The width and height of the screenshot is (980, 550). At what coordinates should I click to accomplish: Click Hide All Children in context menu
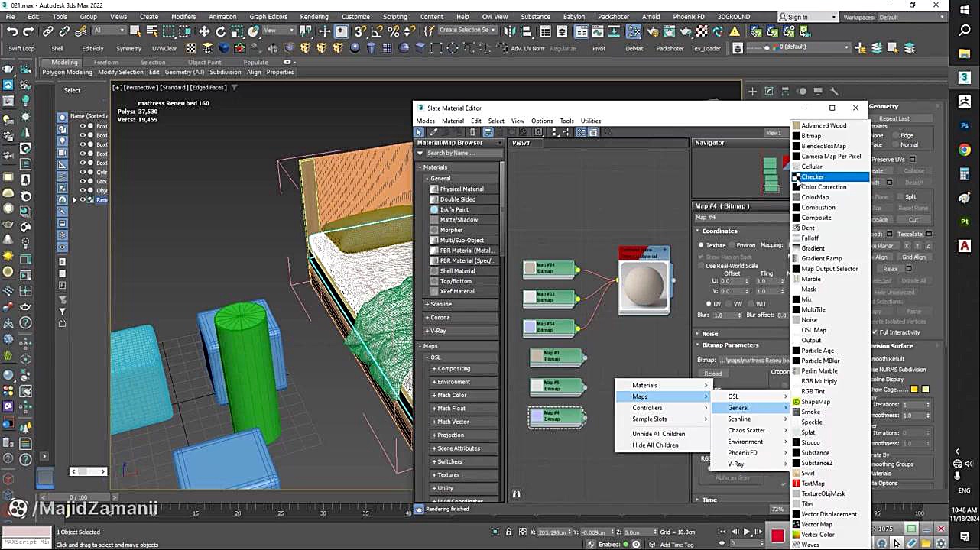[655, 445]
